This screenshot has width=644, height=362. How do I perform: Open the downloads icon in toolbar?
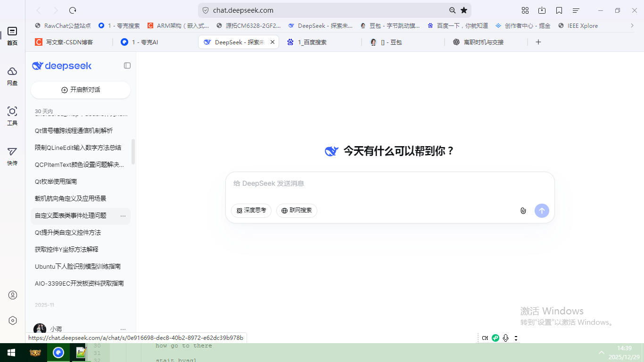coord(542,10)
